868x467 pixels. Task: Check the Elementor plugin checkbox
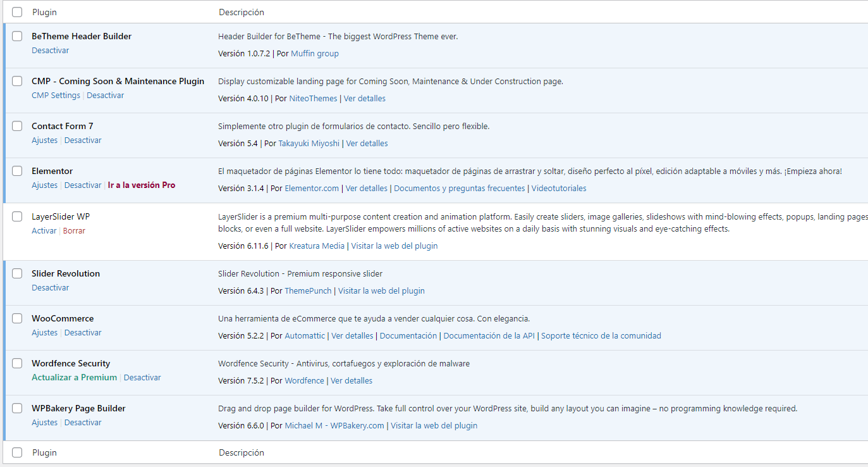point(17,171)
